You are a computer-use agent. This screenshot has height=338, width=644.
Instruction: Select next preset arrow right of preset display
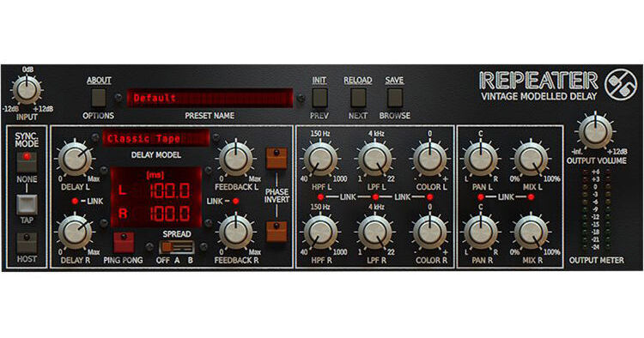(x=301, y=98)
